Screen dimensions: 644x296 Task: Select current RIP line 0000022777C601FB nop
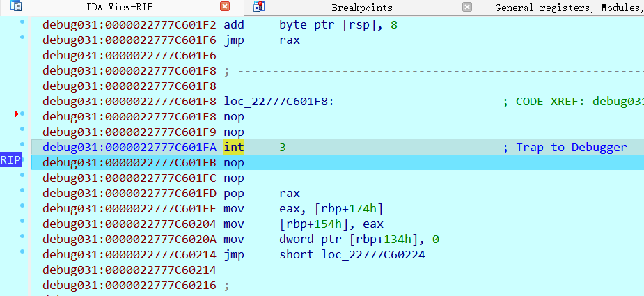pos(338,162)
